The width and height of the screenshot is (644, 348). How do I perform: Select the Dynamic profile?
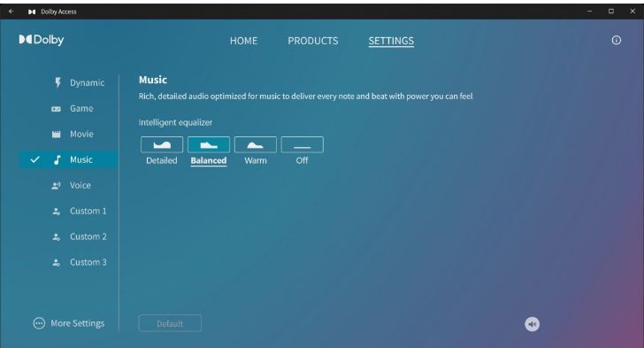(x=69, y=82)
